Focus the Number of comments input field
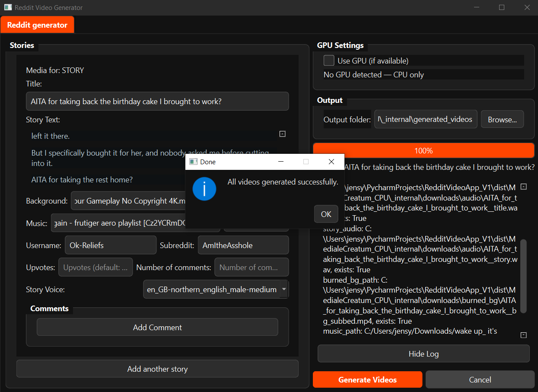 pos(251,267)
